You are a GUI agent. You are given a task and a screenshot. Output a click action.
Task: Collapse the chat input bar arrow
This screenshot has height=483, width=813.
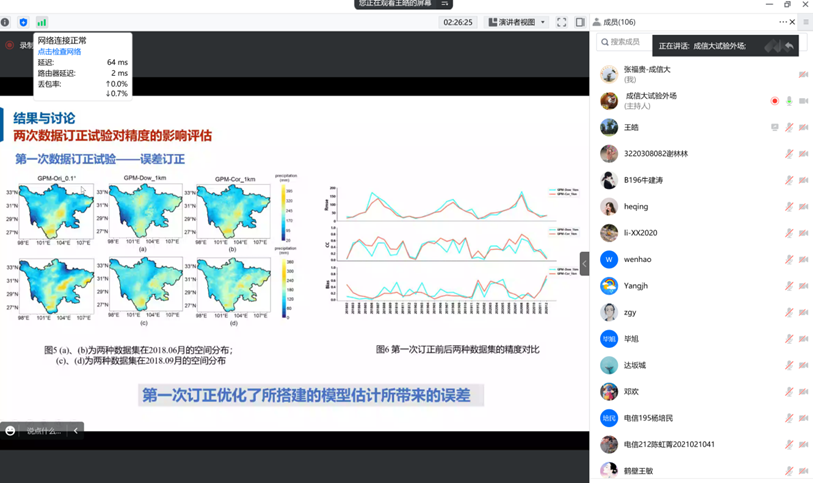point(76,430)
